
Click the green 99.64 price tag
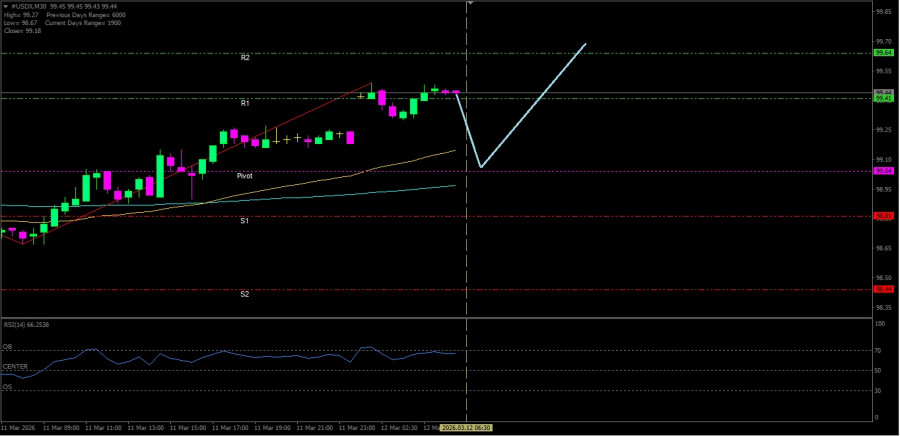[883, 52]
